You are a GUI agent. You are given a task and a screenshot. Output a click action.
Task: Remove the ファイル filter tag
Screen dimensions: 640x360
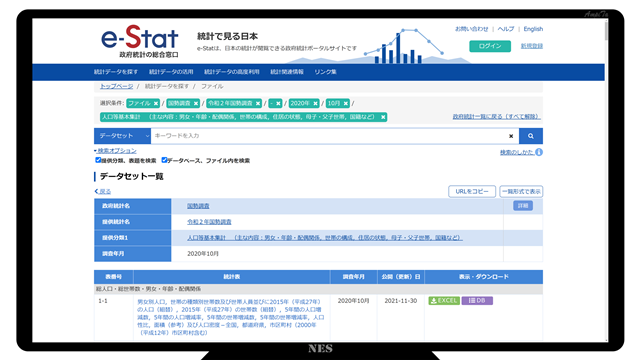[156, 104]
